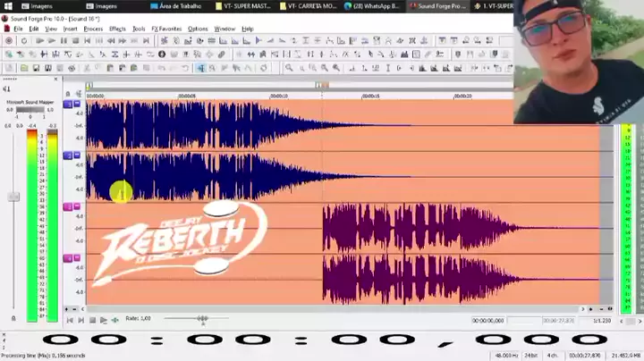The height and width of the screenshot is (361, 644).
Task: Open the FX Favorites menu
Action: tap(166, 29)
